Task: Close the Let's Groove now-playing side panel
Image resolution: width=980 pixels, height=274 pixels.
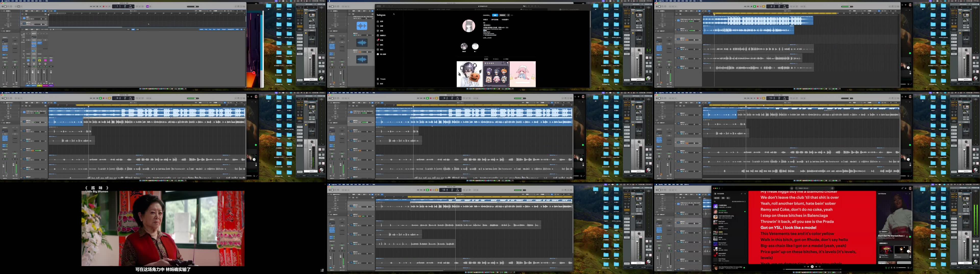Action: tap(910, 194)
